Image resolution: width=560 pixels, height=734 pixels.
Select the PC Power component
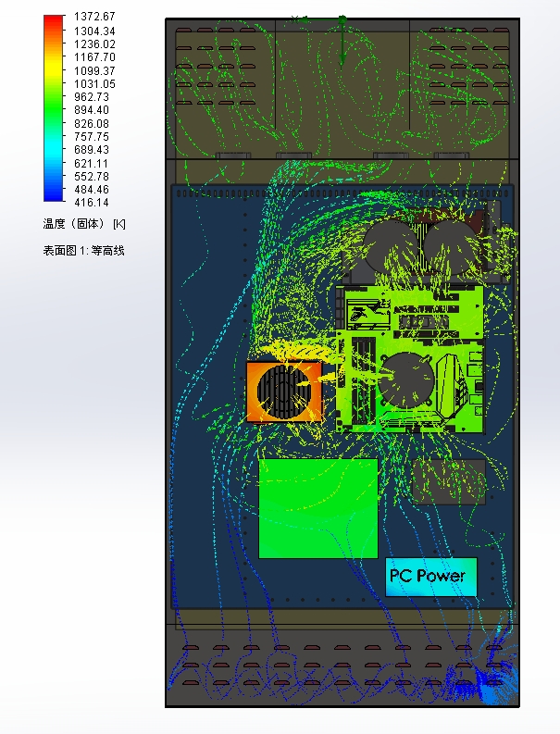[x=430, y=577]
